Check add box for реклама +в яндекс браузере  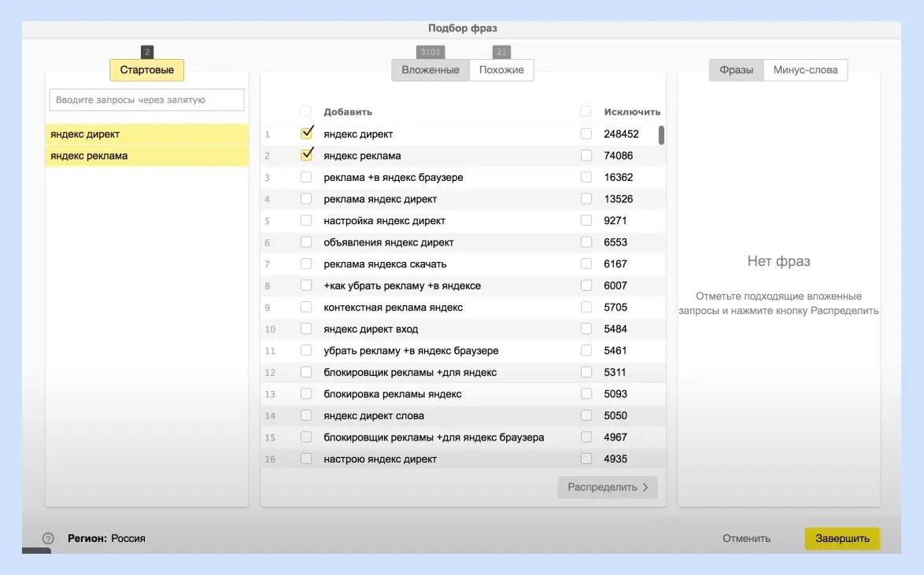pyautogui.click(x=306, y=177)
